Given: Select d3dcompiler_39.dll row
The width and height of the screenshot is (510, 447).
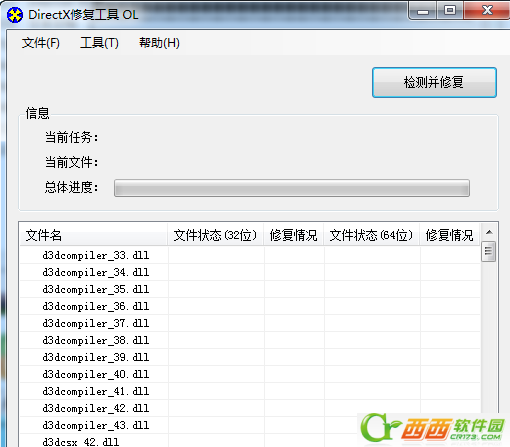Looking at the screenshot, I should [250, 357].
